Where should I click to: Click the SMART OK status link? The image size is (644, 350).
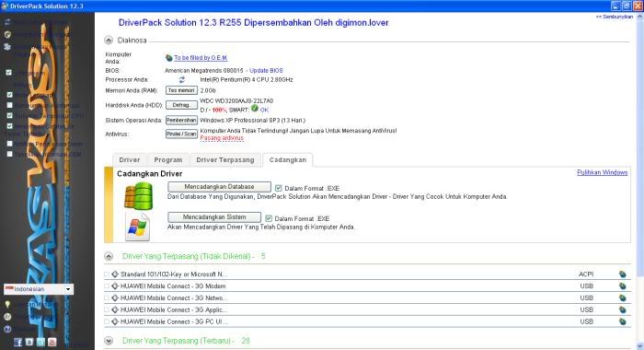click(x=264, y=111)
